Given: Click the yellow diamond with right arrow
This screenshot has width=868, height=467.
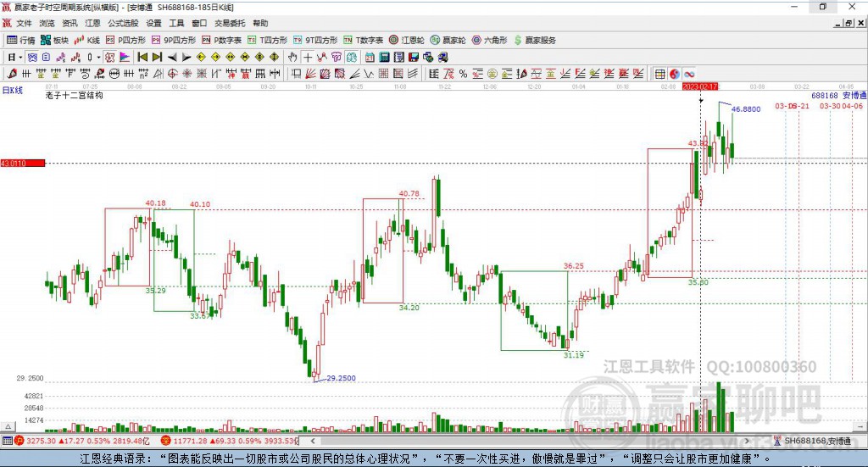Looking at the screenshot, I should pos(215,57).
